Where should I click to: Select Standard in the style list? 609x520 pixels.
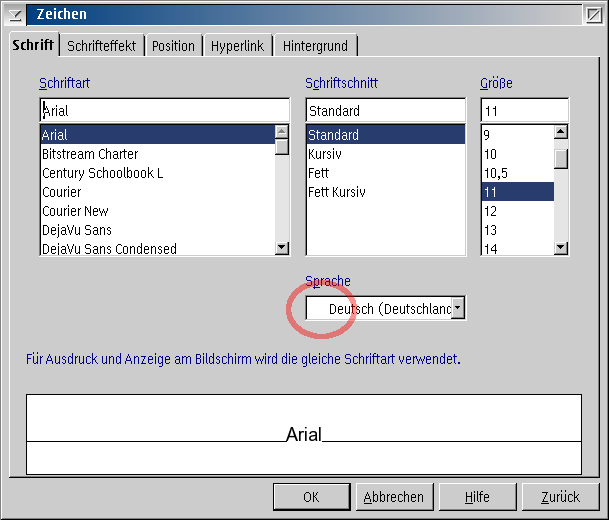tap(386, 135)
